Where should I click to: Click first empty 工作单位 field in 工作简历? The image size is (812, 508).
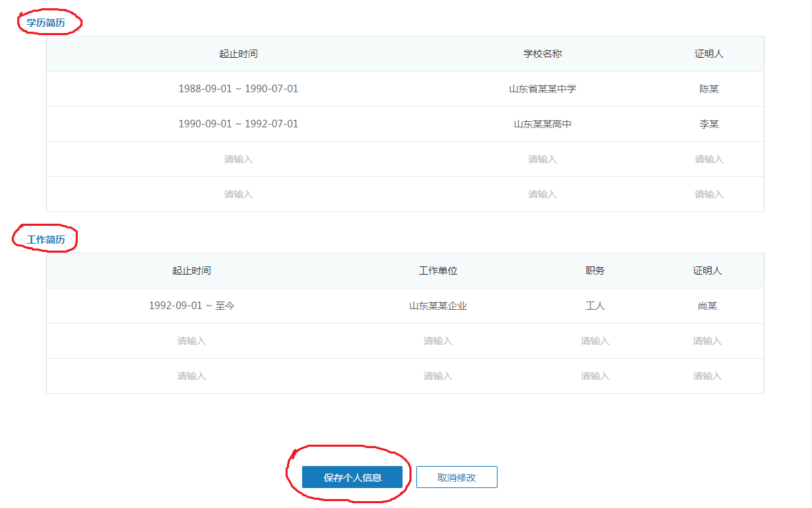(x=438, y=341)
